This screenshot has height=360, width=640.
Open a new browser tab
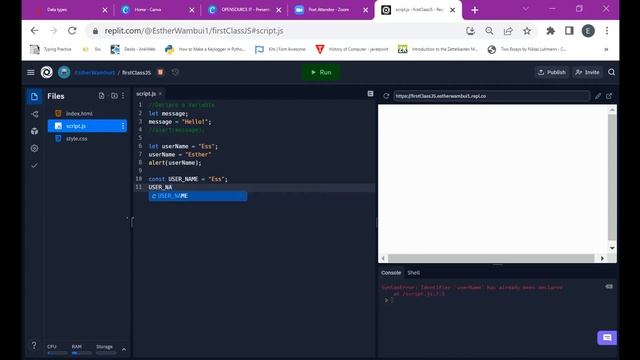point(475,10)
